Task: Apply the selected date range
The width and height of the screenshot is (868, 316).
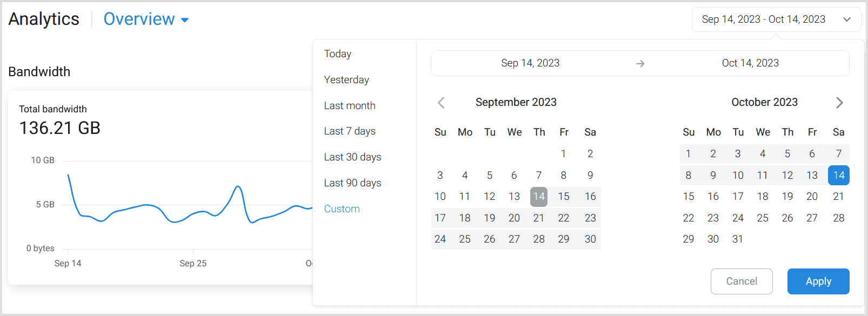Action: click(818, 281)
